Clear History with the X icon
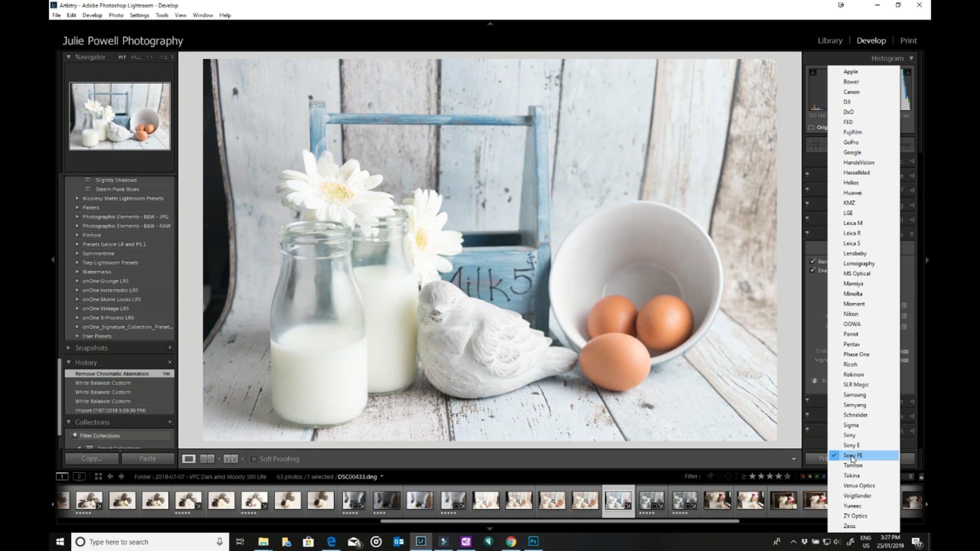 170,362
